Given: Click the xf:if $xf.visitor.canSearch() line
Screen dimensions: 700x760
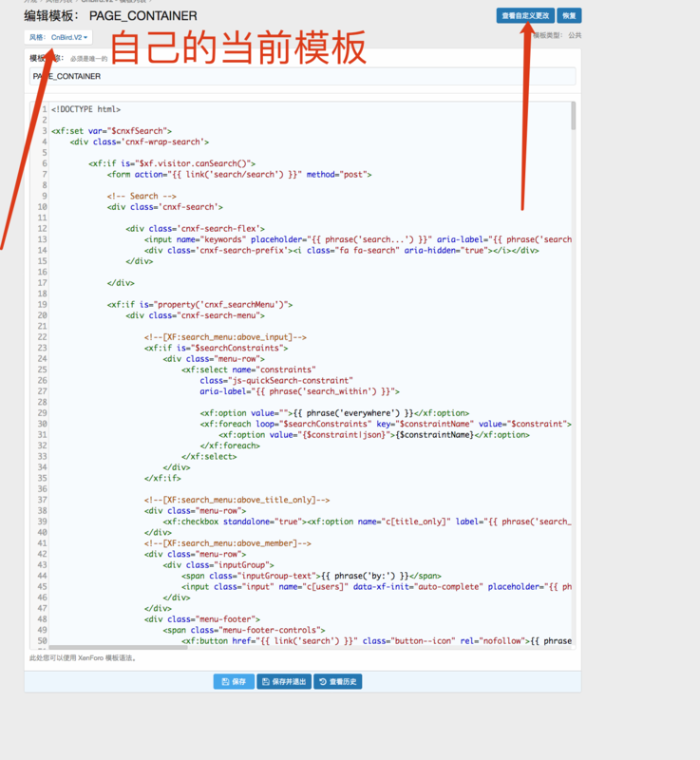Looking at the screenshot, I should point(172,163).
